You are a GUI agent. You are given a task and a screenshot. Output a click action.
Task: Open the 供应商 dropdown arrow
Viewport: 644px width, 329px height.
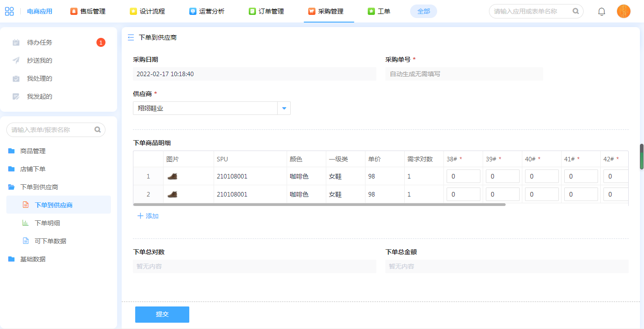point(284,108)
